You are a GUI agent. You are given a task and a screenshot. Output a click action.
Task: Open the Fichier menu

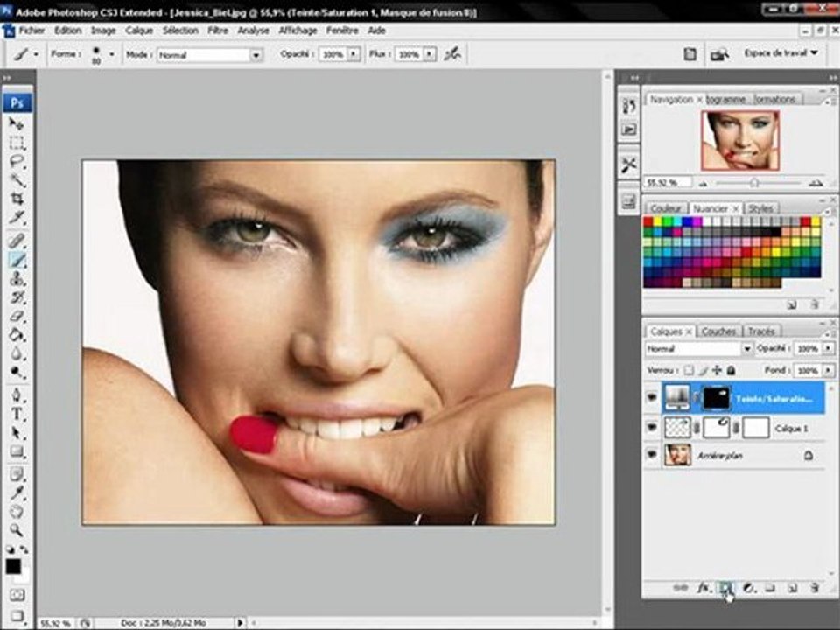[31, 31]
